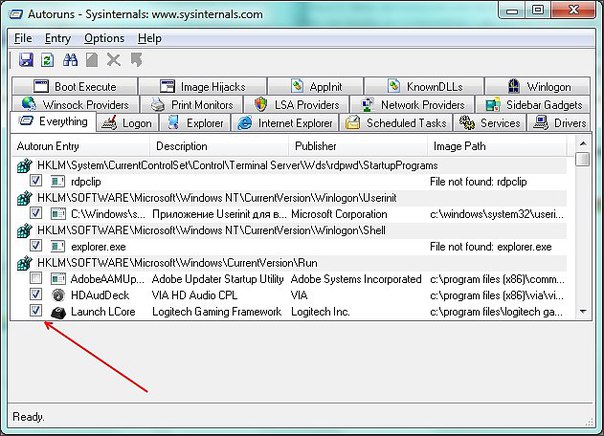Switch to the Boot Execute tab
This screenshot has height=436, width=604.
(x=75, y=87)
